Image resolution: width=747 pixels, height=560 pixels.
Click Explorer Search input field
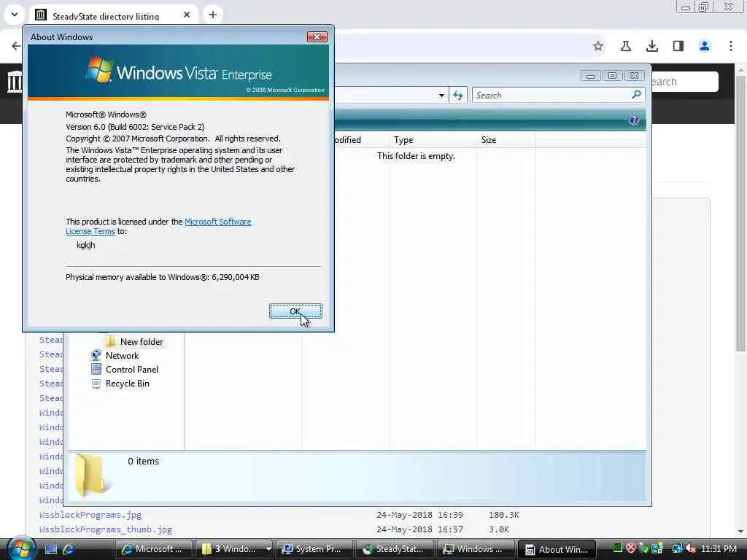coord(551,96)
